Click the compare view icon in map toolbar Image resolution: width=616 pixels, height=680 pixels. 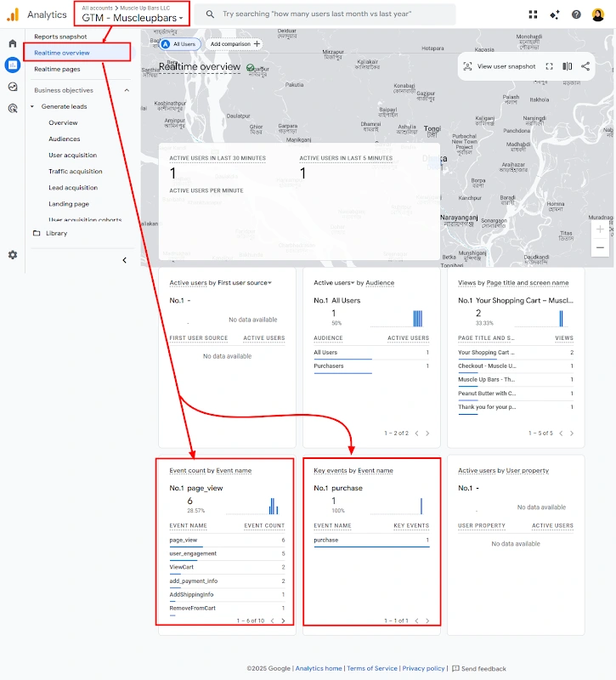click(x=567, y=66)
